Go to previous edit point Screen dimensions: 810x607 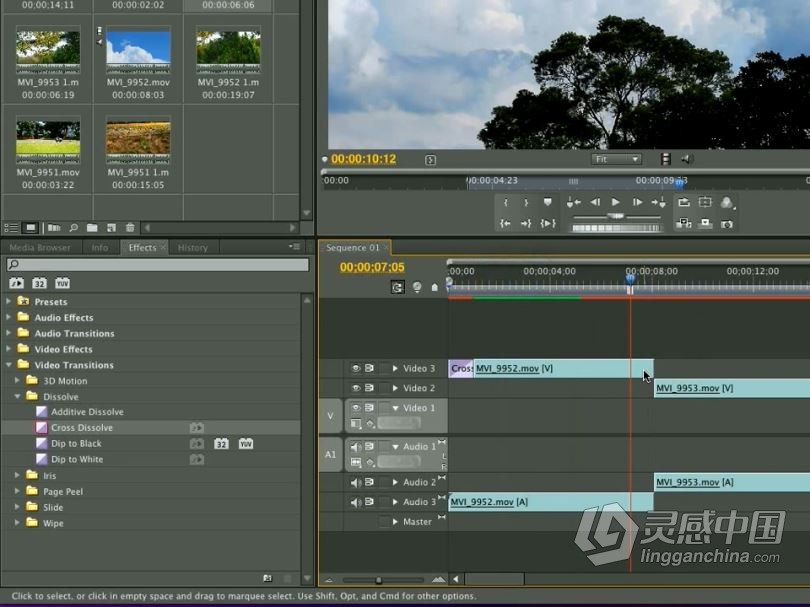click(x=573, y=203)
